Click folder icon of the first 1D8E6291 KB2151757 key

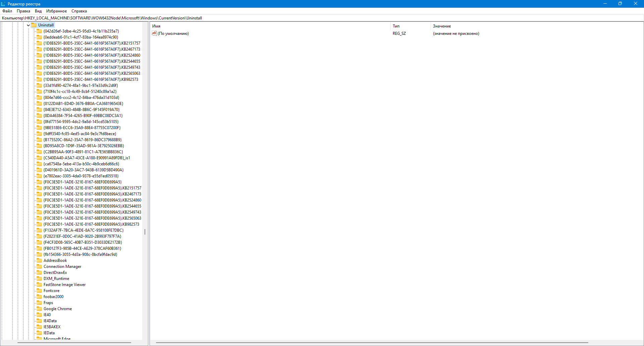click(x=39, y=43)
